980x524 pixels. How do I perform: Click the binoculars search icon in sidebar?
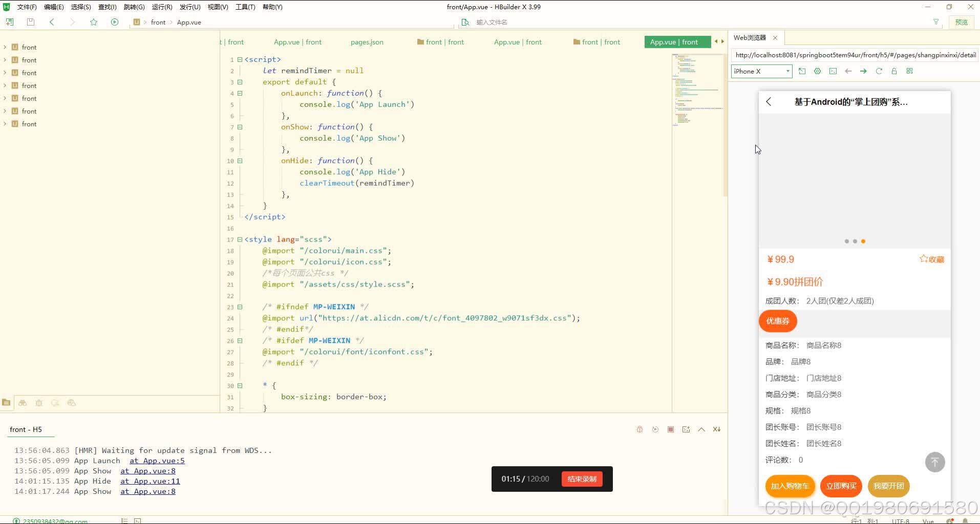23,403
